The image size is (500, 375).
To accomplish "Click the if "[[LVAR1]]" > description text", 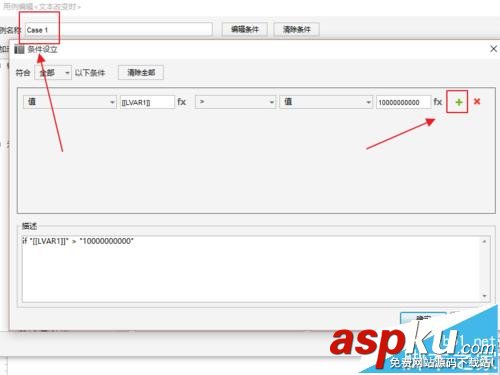I will pyautogui.click(x=78, y=241).
